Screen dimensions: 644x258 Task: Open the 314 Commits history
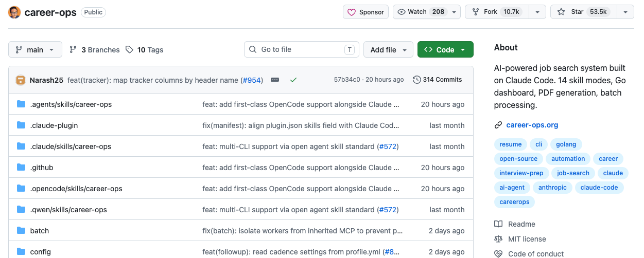tap(438, 80)
